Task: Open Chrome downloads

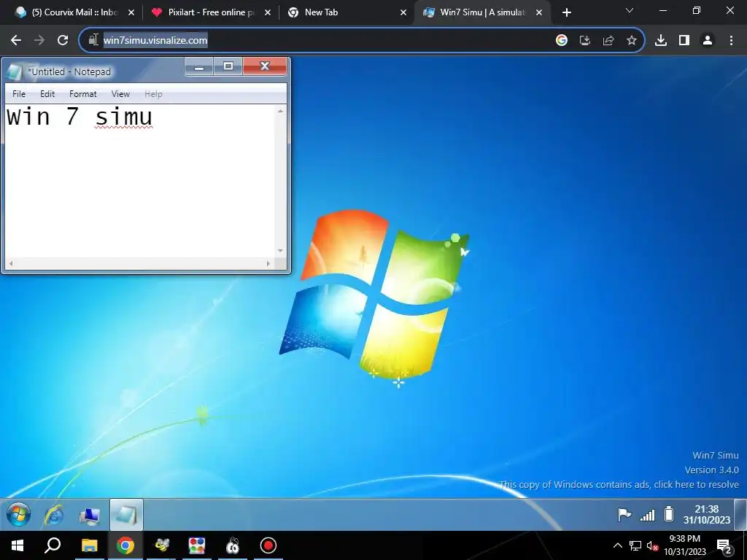Action: [x=661, y=41]
